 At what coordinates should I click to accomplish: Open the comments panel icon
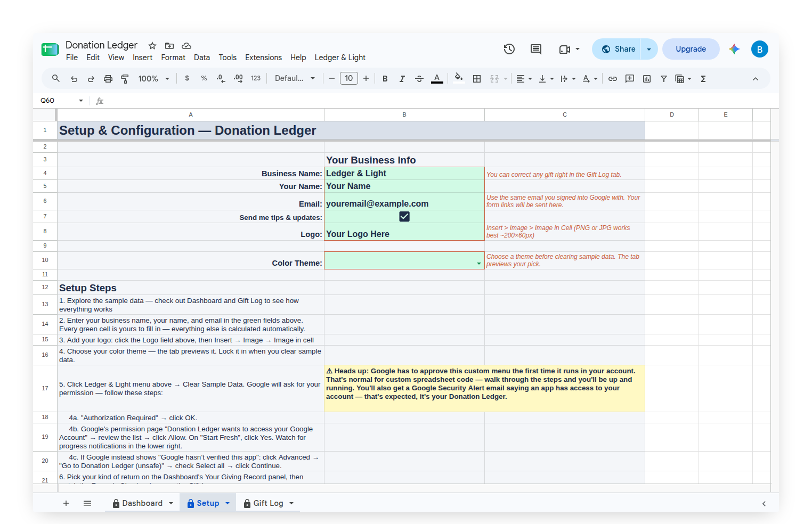click(536, 49)
